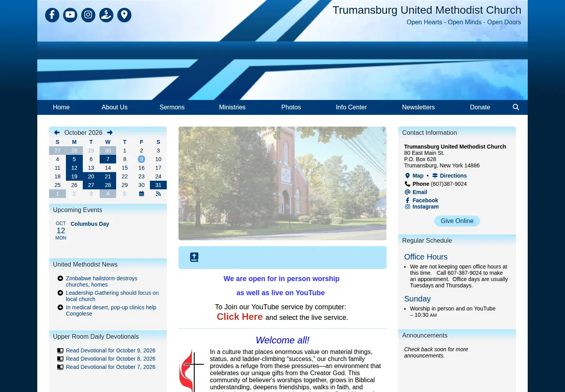Open the Columbus Day event

coord(90,224)
